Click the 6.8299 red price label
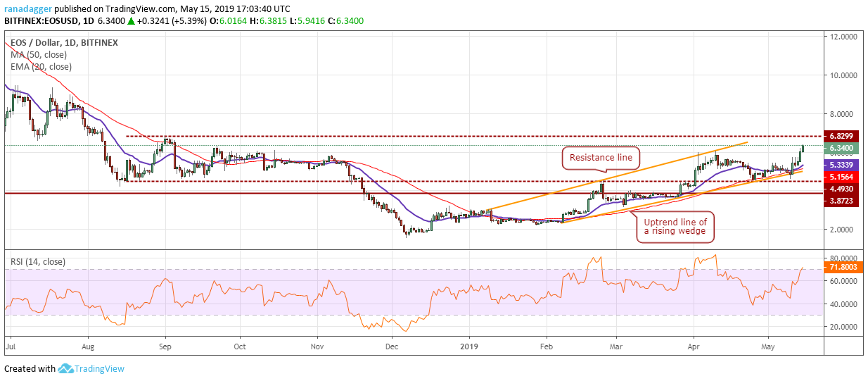This screenshot has width=868, height=381. pos(843,135)
